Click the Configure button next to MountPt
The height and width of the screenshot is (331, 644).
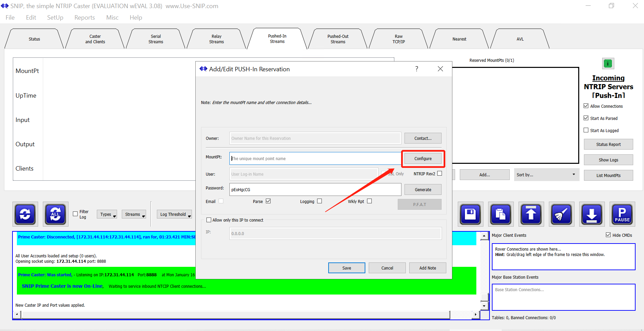coord(423,158)
